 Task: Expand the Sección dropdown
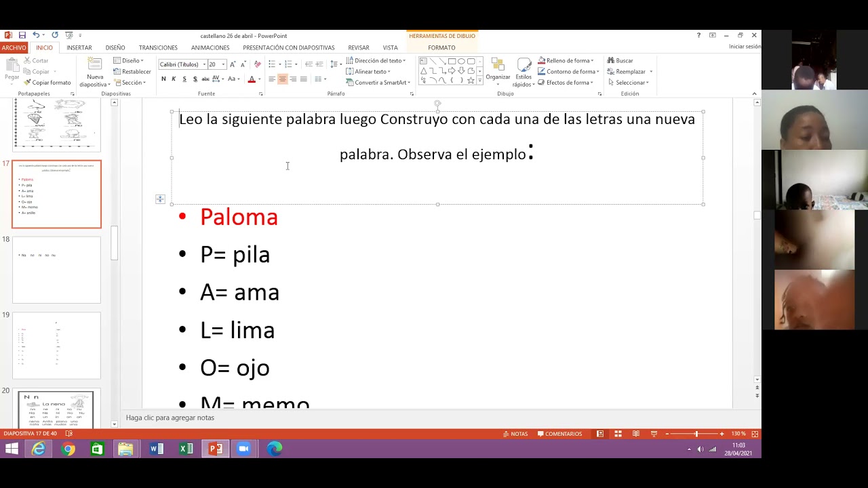[x=130, y=83]
